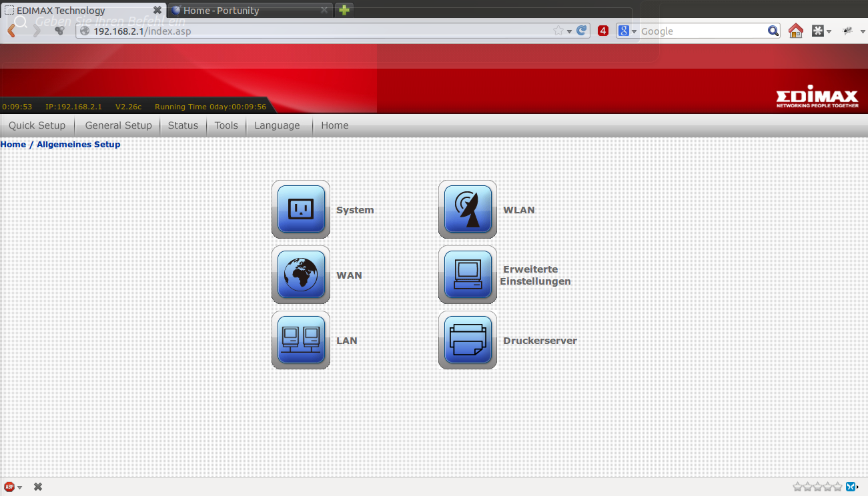
Task: Open the WAN globe icon
Action: pyautogui.click(x=300, y=275)
